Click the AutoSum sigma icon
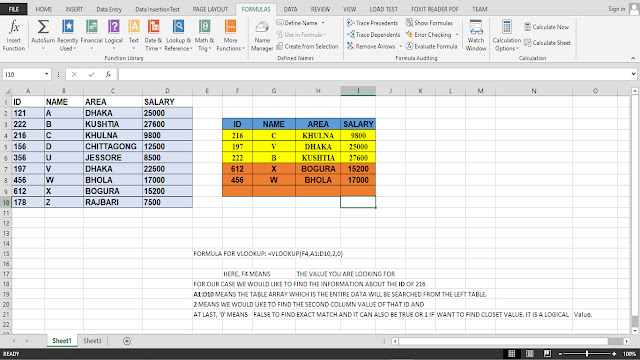Screen dimensions: 640x360 click(43, 27)
